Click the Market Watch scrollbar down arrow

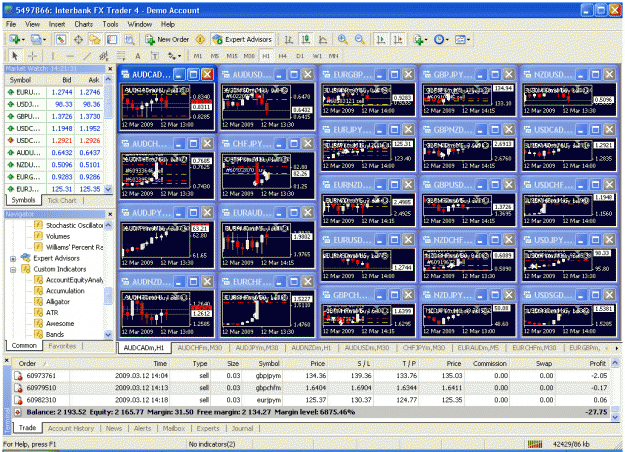108,189
